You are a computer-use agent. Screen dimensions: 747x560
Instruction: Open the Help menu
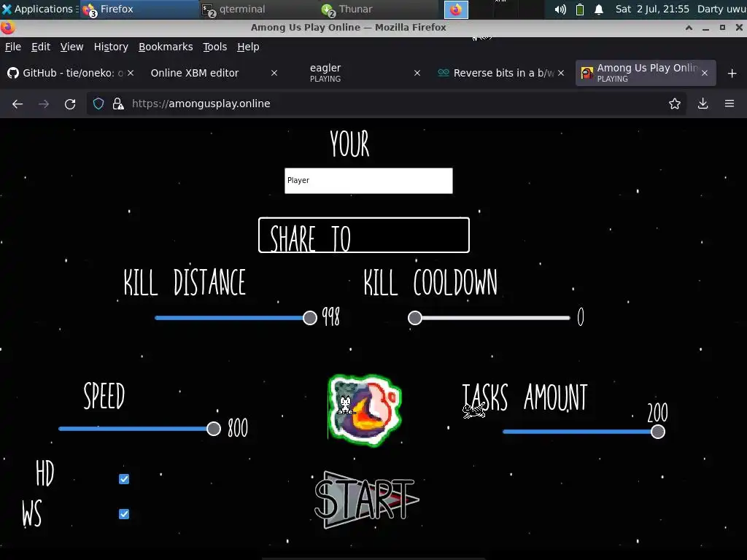click(x=248, y=47)
